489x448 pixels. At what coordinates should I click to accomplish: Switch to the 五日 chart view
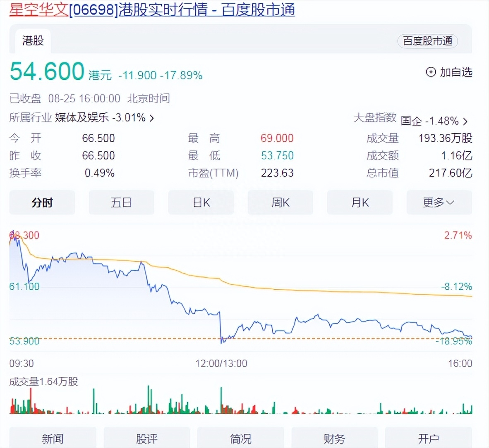121,203
